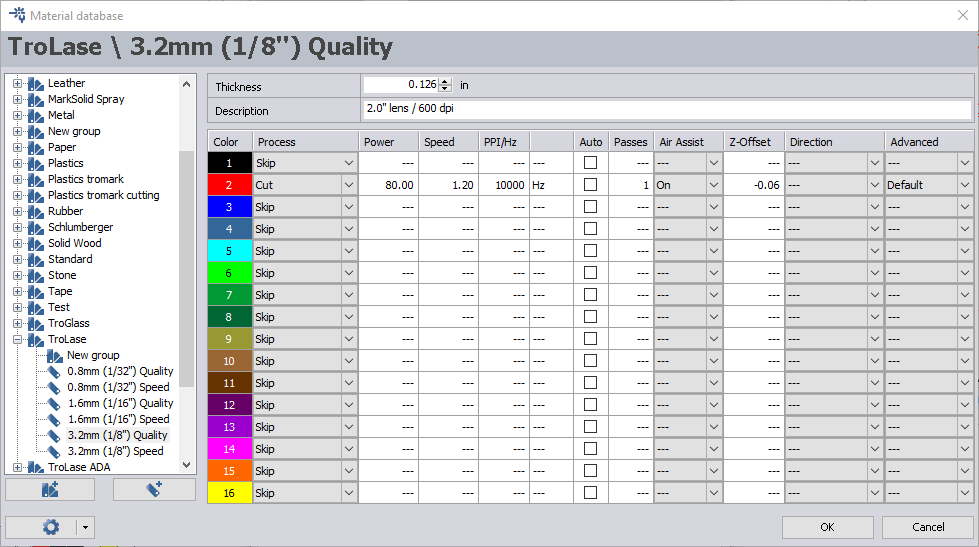Select New group under TroLase

93,355
